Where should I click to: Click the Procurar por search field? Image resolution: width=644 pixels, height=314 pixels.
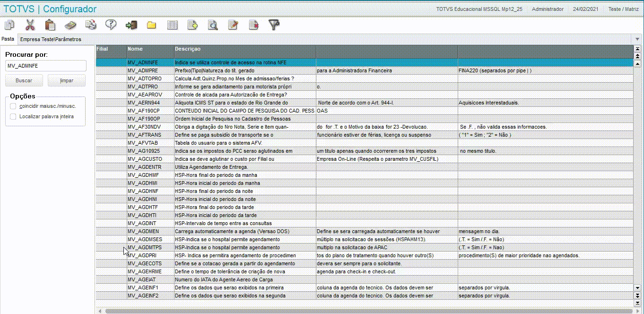[x=46, y=66]
